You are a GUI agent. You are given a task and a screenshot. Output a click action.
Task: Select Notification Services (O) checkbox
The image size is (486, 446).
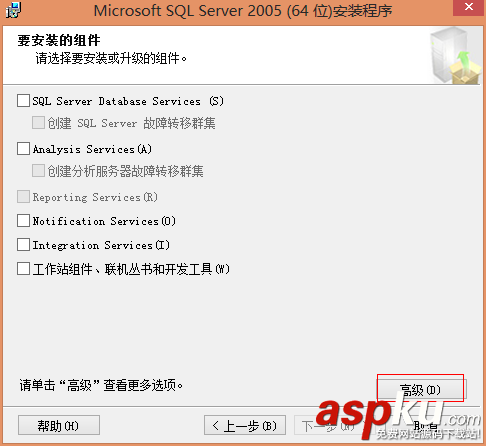click(23, 221)
